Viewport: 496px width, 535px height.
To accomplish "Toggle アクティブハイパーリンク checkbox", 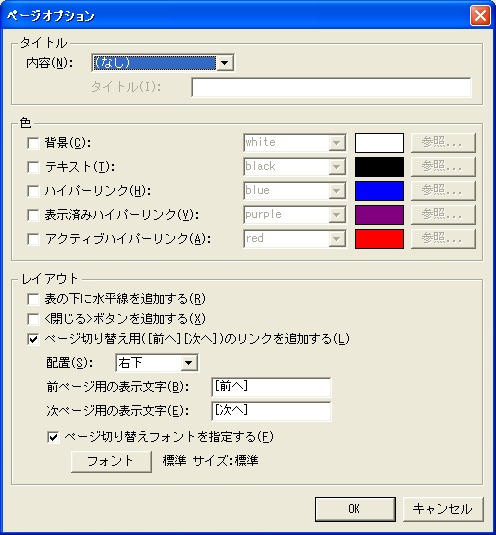I will [x=33, y=239].
